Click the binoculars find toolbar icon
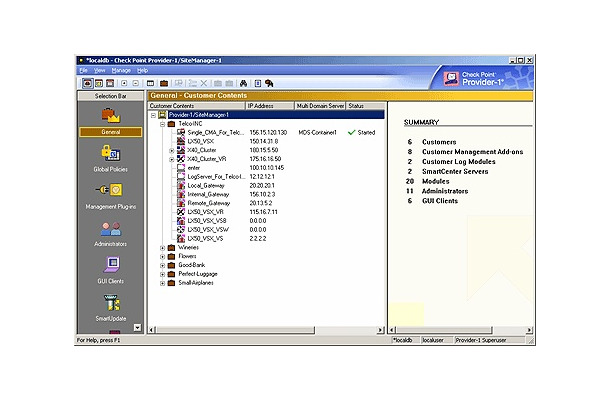 pyautogui.click(x=244, y=83)
